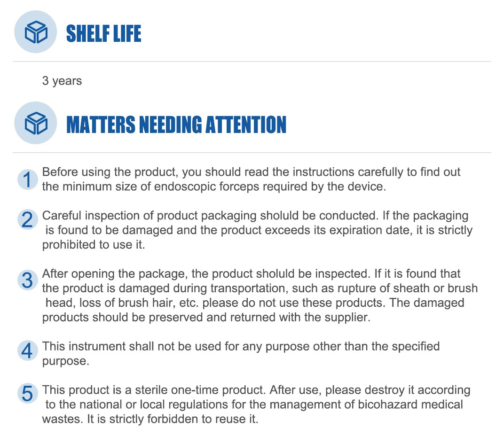The width and height of the screenshot is (504, 444).
Task: Click the number 3 circle badge
Action: point(27,280)
